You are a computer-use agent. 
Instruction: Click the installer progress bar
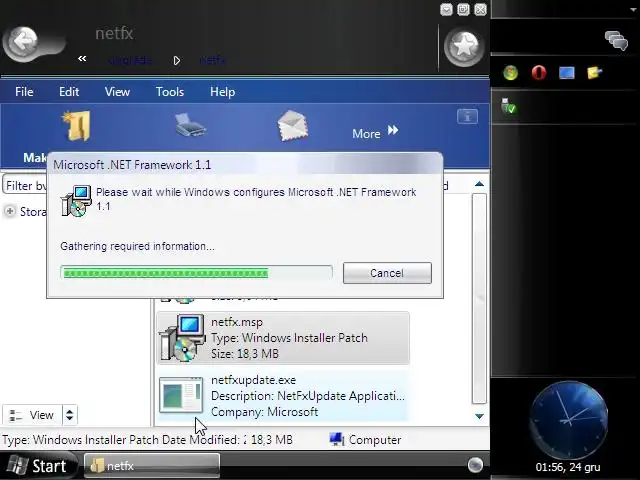coord(196,273)
